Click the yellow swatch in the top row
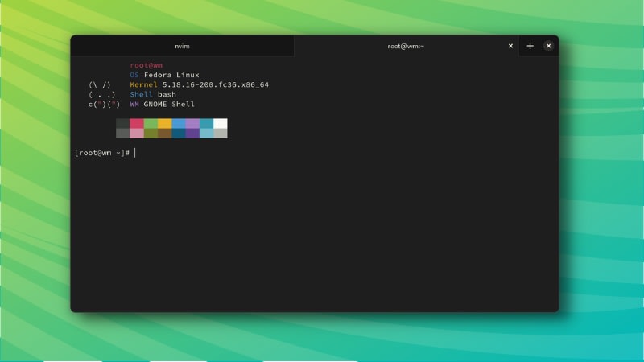Image resolution: width=644 pixels, height=362 pixels. (164, 124)
